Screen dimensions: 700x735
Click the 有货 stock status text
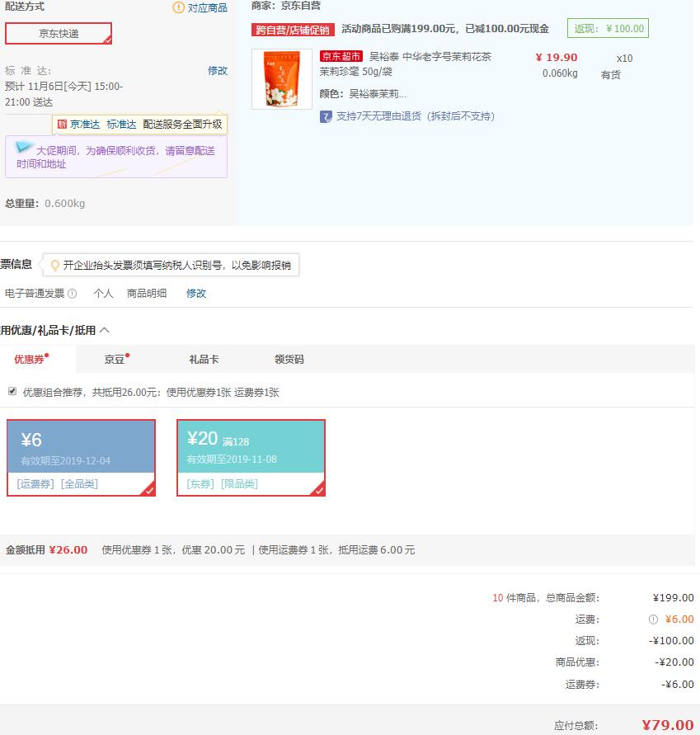click(x=610, y=74)
